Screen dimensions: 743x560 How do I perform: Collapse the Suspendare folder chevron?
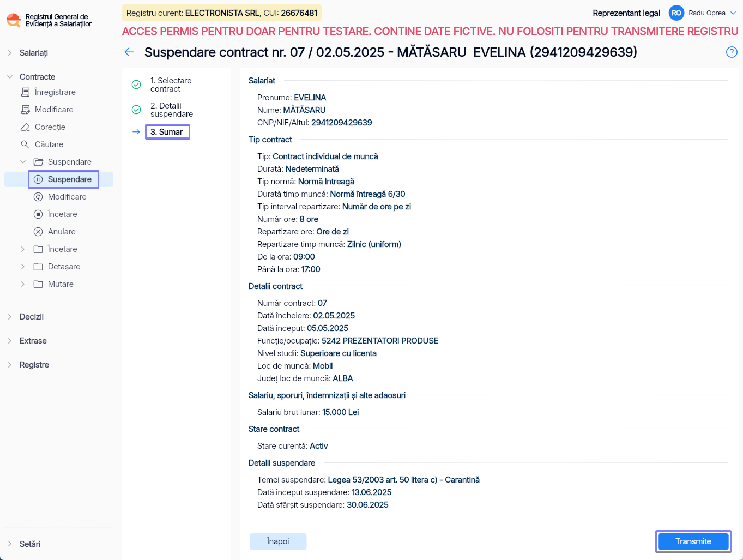[23, 162]
